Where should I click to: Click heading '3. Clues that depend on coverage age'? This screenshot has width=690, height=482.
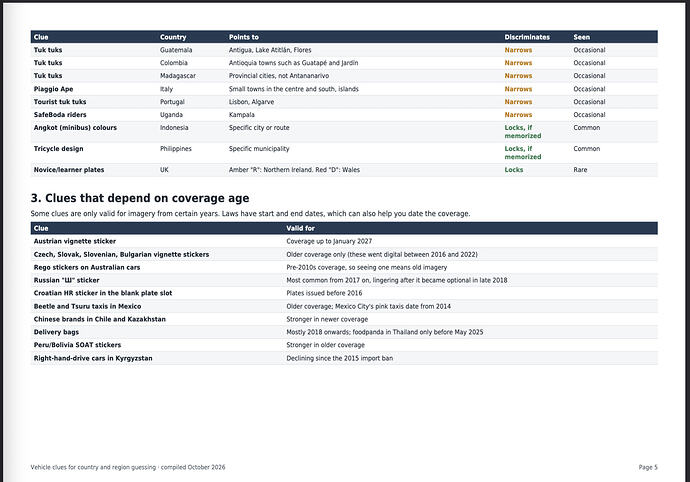tap(140, 198)
